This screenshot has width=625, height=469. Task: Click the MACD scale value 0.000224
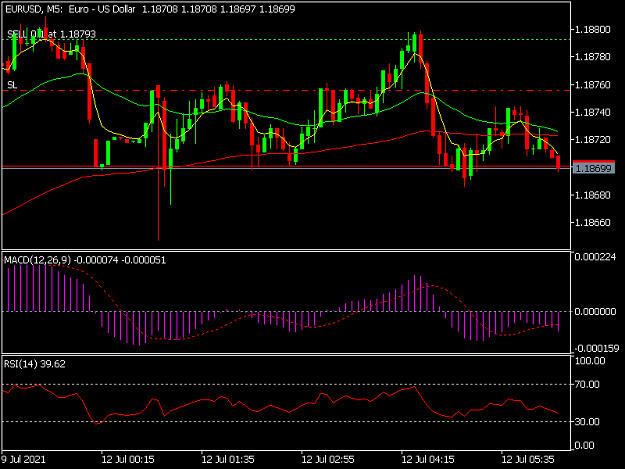pyautogui.click(x=595, y=257)
